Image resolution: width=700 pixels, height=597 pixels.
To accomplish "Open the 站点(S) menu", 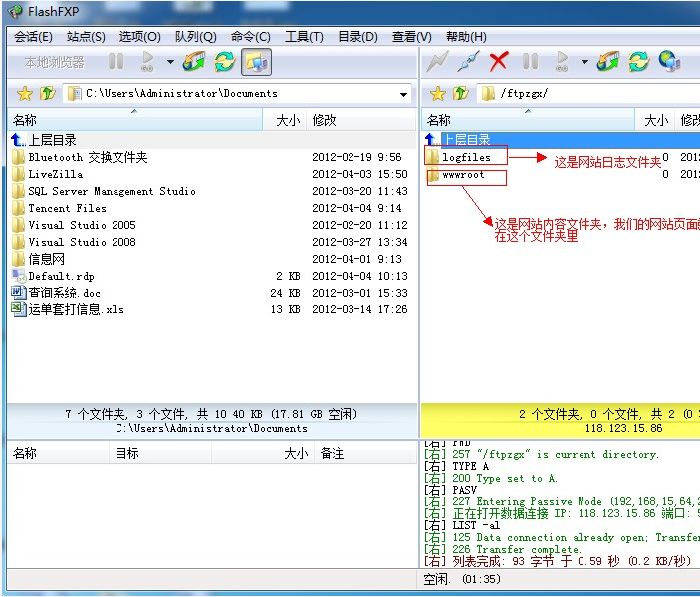I will pyautogui.click(x=86, y=37).
